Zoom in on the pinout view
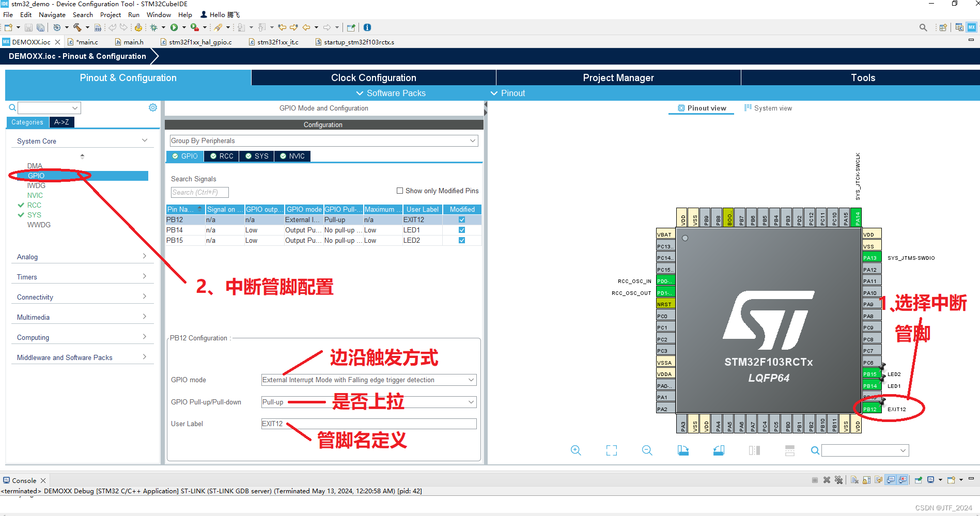Viewport: 980px width, 516px height. [575, 450]
